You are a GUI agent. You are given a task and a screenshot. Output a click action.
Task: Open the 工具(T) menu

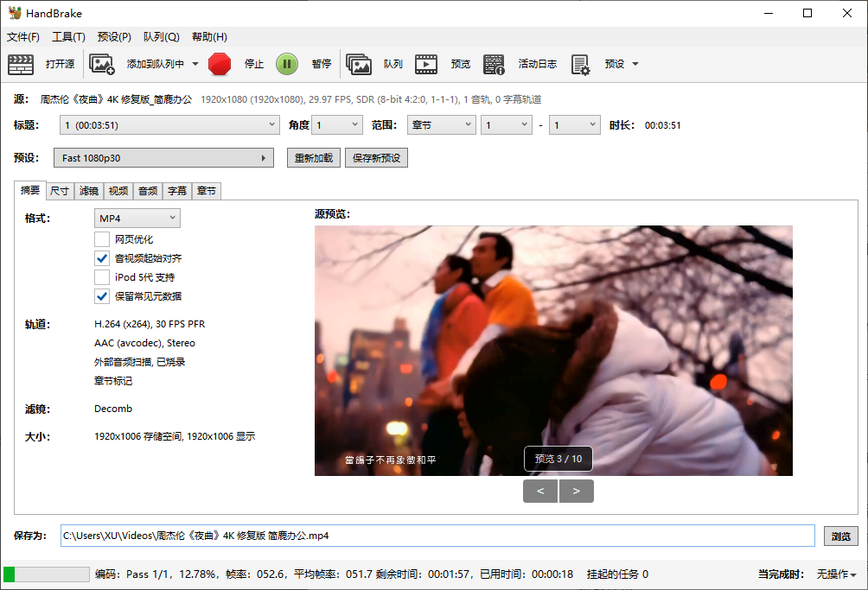pos(68,37)
